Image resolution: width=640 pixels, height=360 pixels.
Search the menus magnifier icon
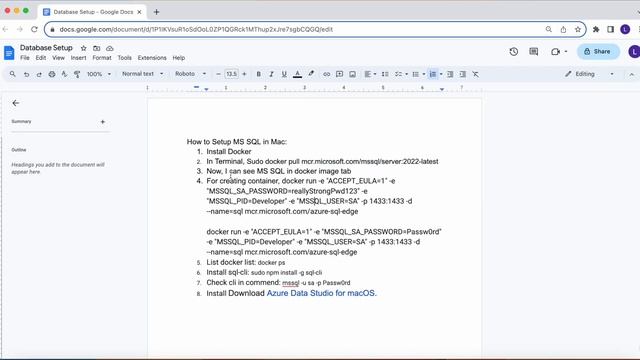[x=13, y=74]
